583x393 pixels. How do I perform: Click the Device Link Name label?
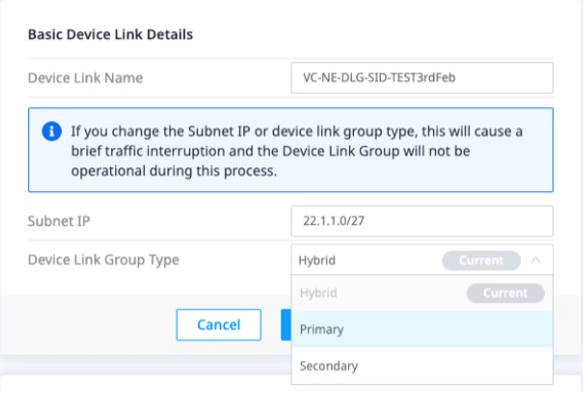point(86,78)
